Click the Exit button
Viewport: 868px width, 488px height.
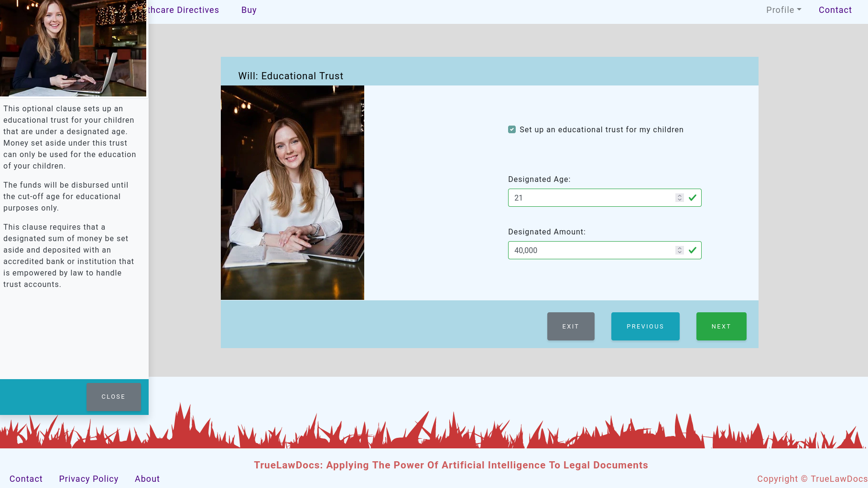coord(571,327)
